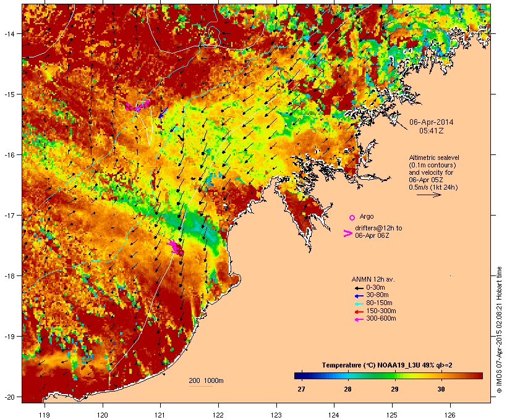507x420 pixels.
Task: Click the black 0-30m legend arrow
Action: tap(359, 288)
